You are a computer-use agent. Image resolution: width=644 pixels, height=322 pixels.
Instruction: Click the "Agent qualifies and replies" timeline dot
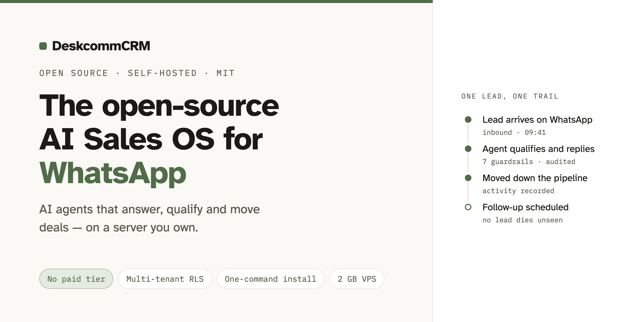468,149
